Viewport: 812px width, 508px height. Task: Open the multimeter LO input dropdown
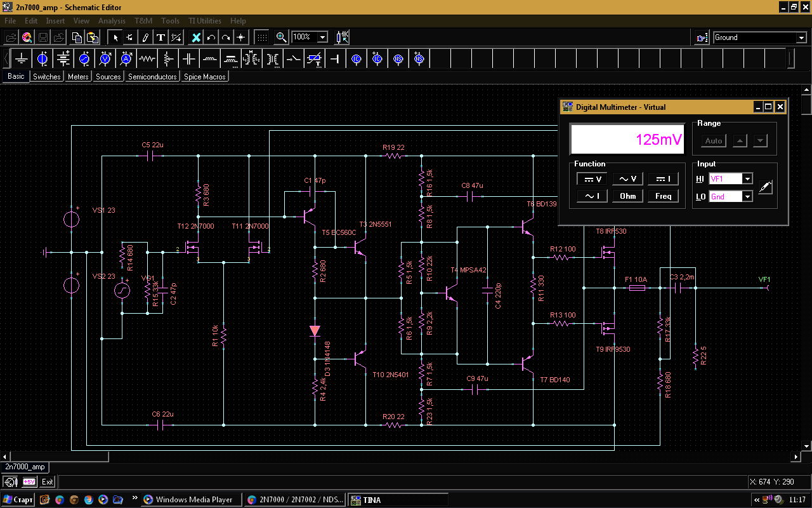point(748,197)
